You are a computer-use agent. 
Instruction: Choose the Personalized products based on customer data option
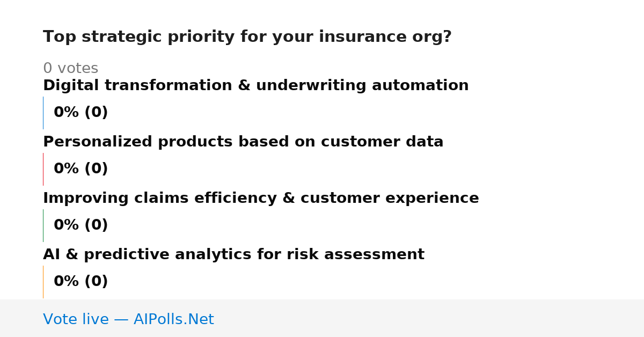[243, 142]
